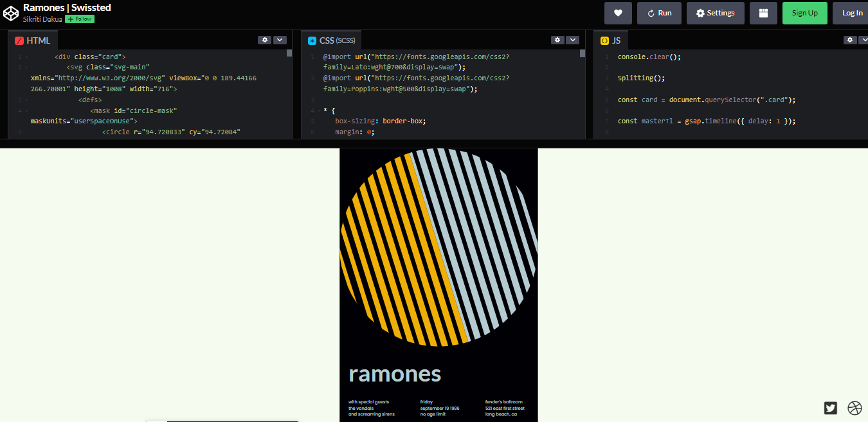
Task: Expand the JS panel dropdown chevron
Action: [865, 39]
